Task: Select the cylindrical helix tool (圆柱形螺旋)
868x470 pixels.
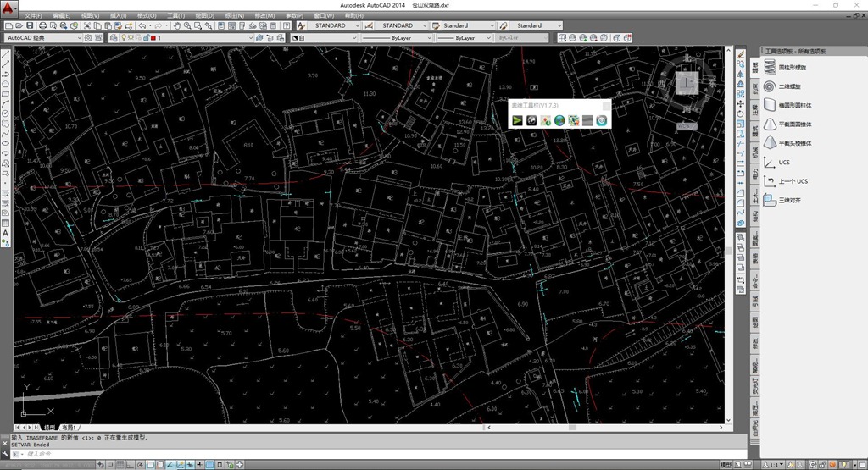Action: click(x=793, y=68)
